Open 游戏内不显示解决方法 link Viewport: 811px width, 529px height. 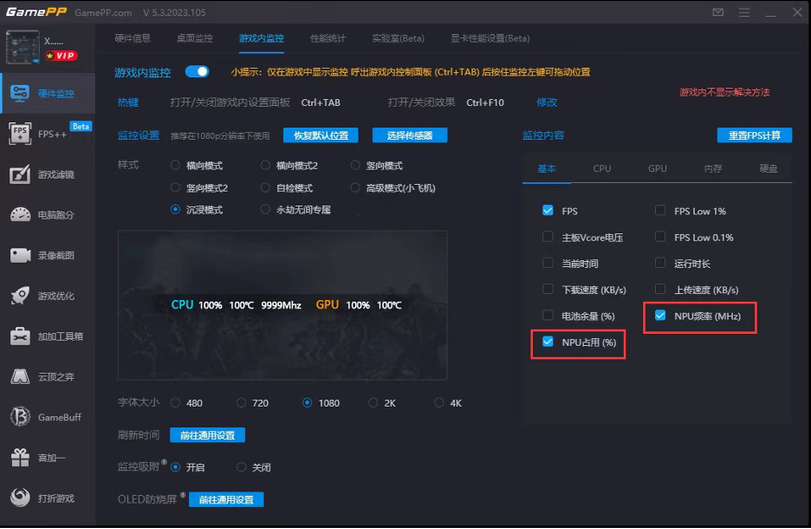point(724,92)
